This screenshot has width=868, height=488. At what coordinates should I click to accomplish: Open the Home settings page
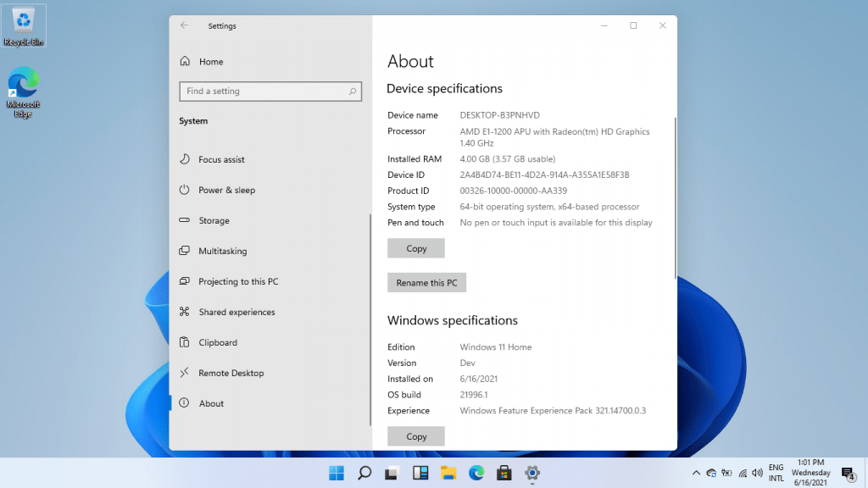(x=210, y=62)
